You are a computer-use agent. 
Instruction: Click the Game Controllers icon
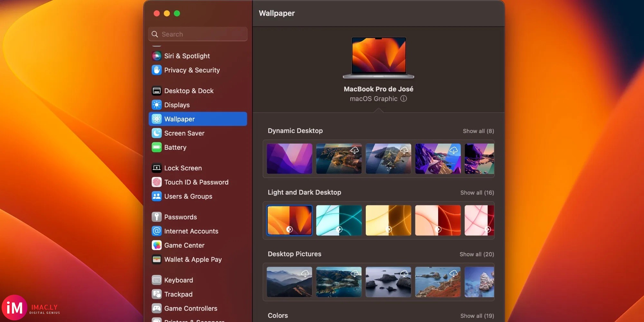pos(156,308)
